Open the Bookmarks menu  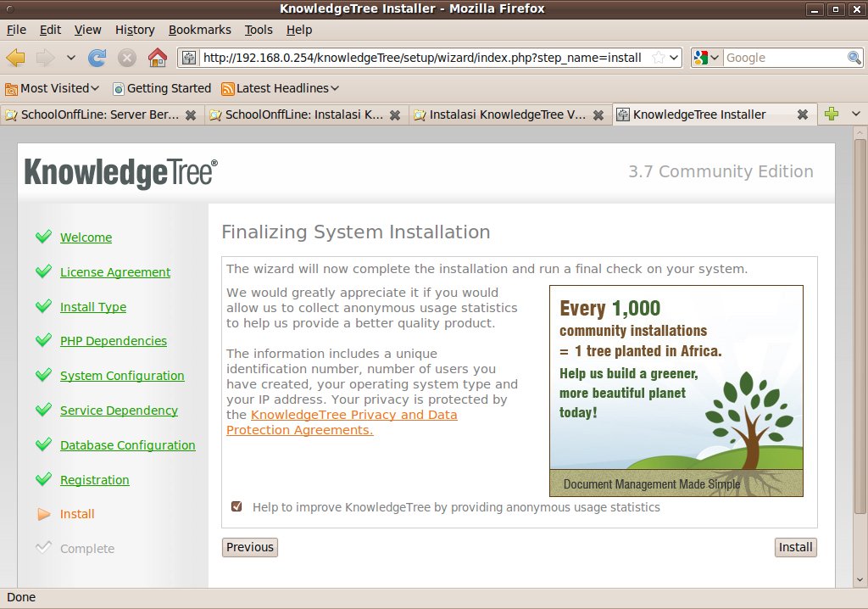point(199,30)
